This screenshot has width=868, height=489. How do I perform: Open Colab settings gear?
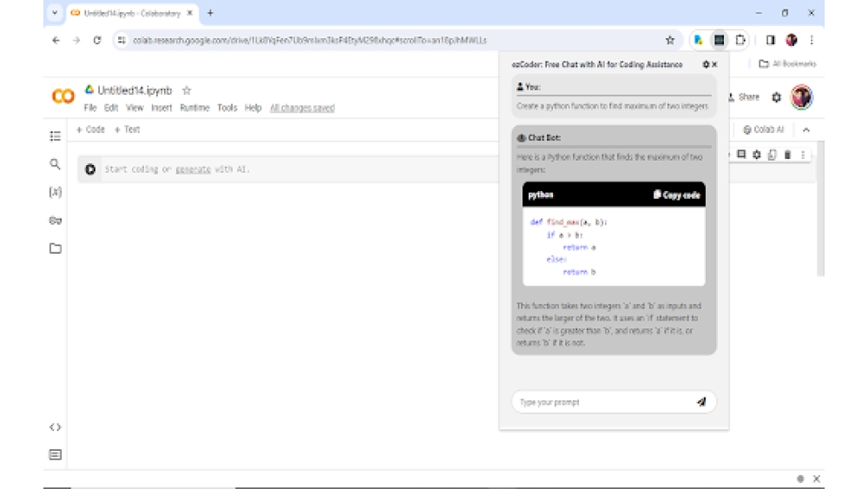pos(777,97)
